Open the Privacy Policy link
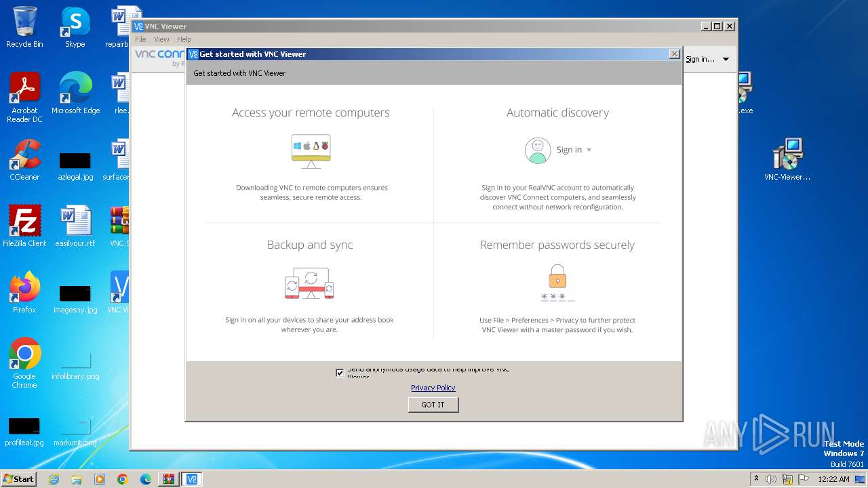The width and height of the screenshot is (868, 488). (433, 388)
